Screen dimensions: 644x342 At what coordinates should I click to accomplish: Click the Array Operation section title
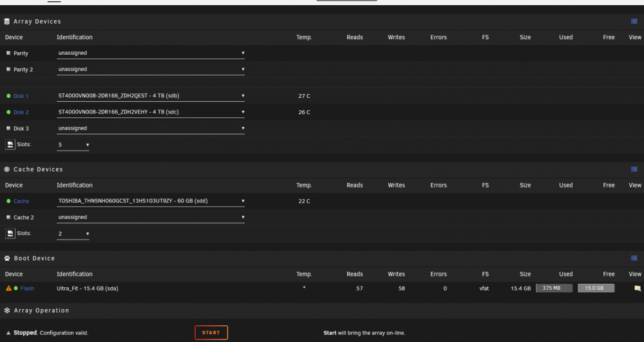pos(41,310)
